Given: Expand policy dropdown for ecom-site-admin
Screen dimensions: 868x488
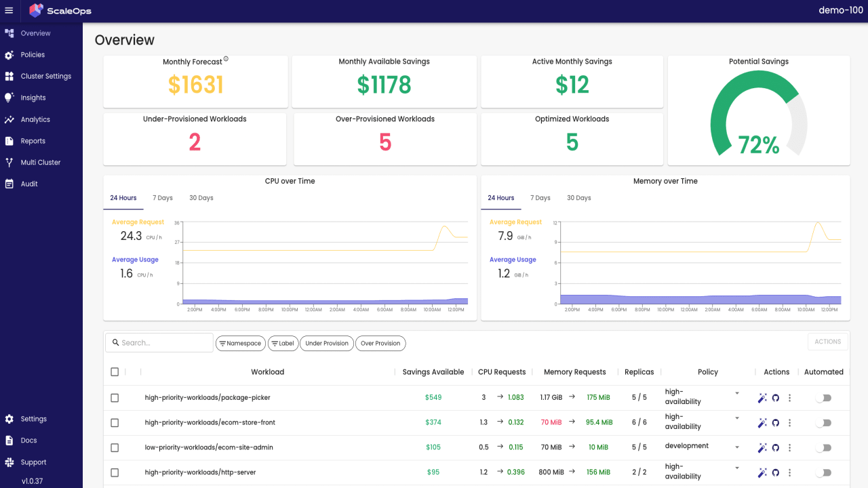Looking at the screenshot, I should click(737, 447).
